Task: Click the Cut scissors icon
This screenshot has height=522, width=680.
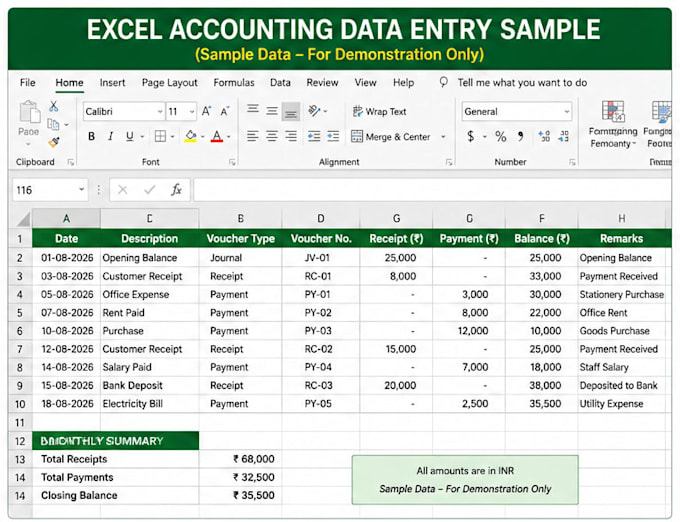Action: (x=54, y=106)
